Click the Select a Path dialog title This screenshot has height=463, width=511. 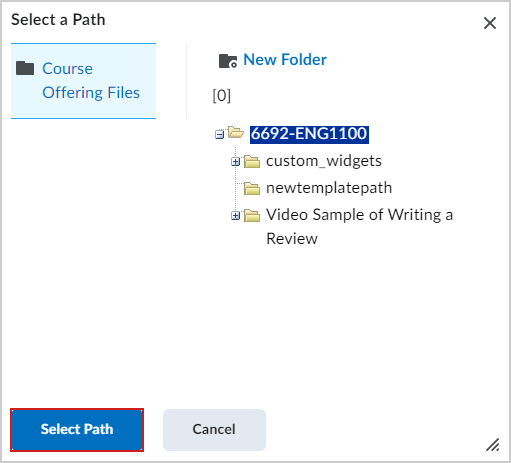point(58,20)
